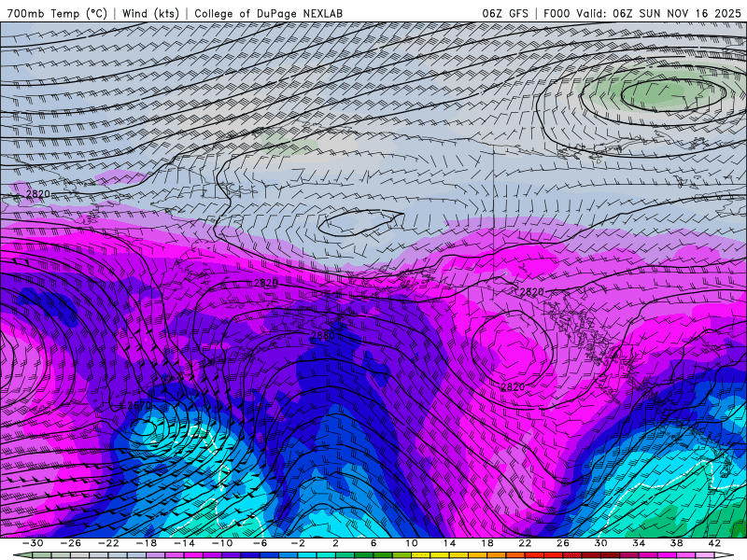Click the positive 14 colorbar tick label

tap(449, 543)
